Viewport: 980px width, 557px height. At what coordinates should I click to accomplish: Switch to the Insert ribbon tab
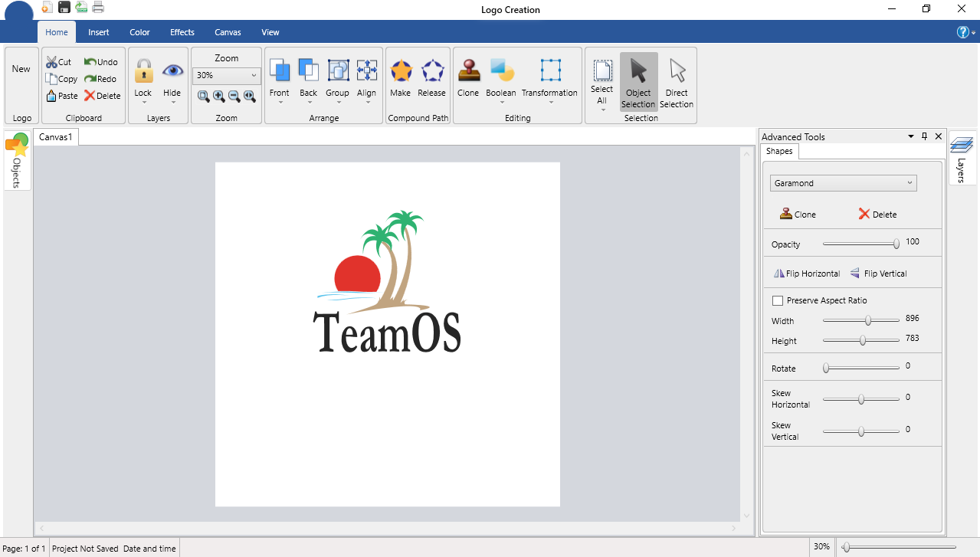98,32
